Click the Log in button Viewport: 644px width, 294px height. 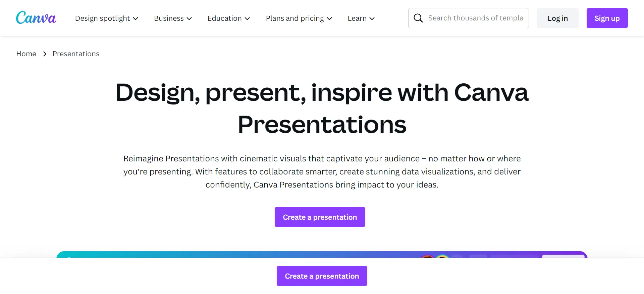[x=557, y=18]
